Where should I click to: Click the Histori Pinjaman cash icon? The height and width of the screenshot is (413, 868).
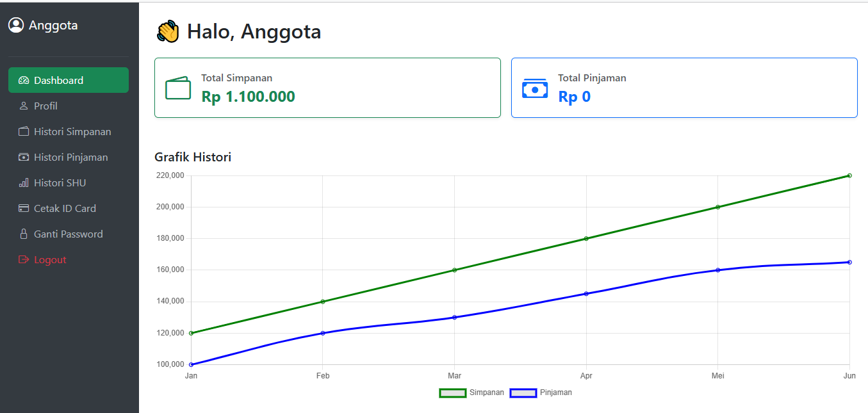click(24, 158)
